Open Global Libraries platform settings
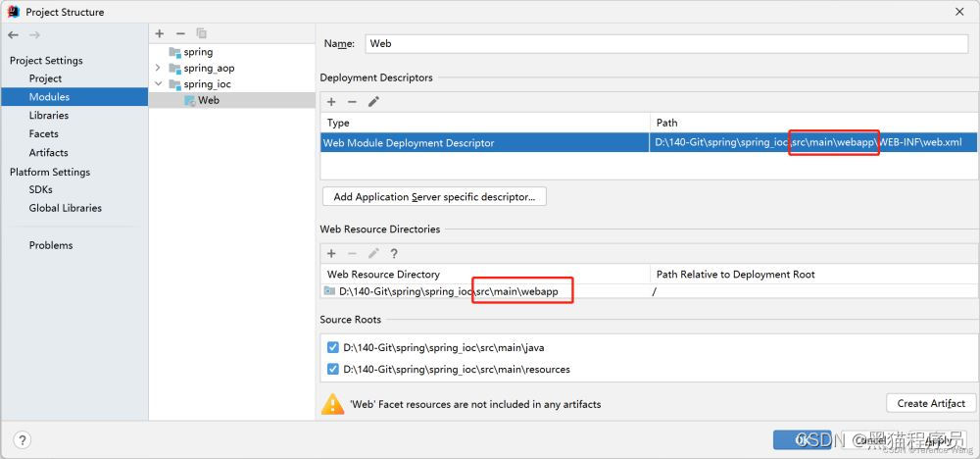 [65, 208]
